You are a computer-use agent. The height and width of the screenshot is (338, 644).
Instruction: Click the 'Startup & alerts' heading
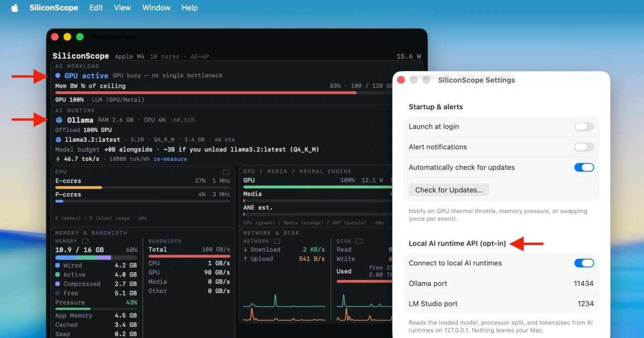coord(436,107)
